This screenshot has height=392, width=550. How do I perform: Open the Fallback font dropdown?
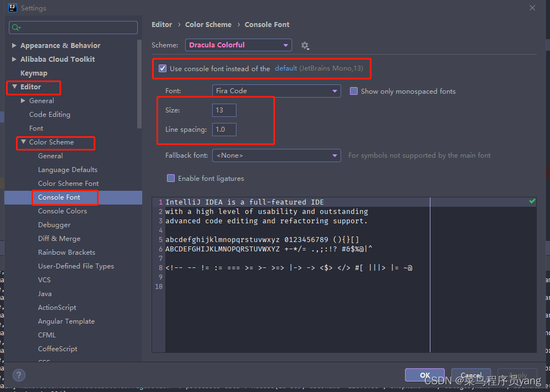click(x=277, y=155)
